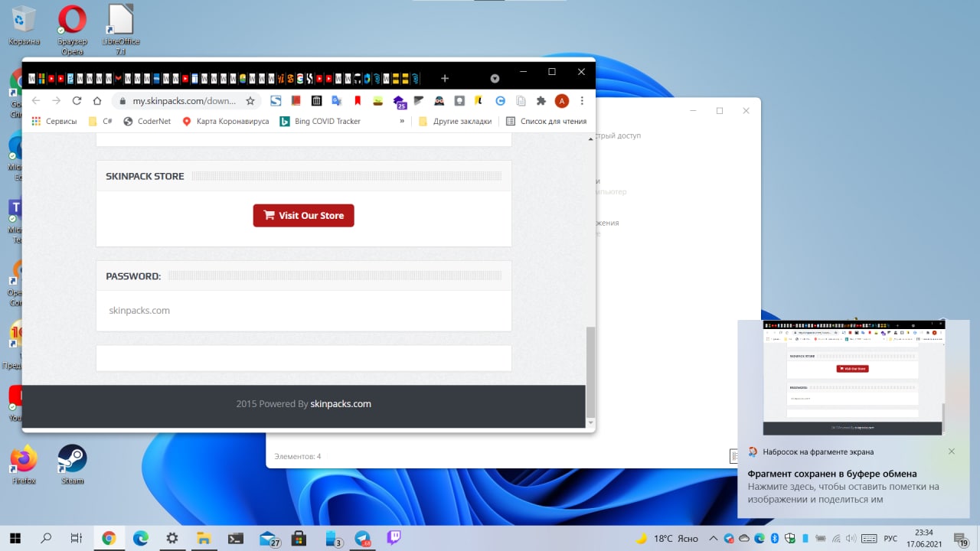Viewport: 980px width, 551px height.
Task: Click the blue S extension icon
Action: pos(276,101)
